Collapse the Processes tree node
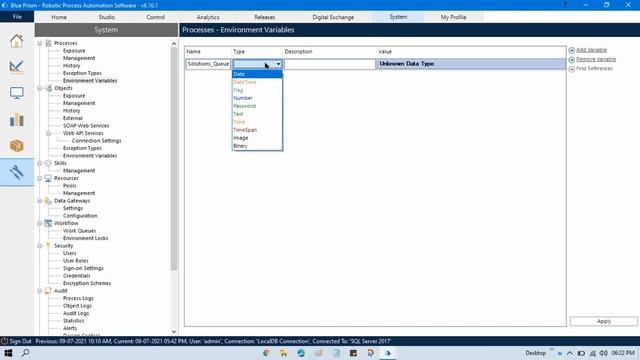This screenshot has height=360, width=640. click(x=40, y=43)
